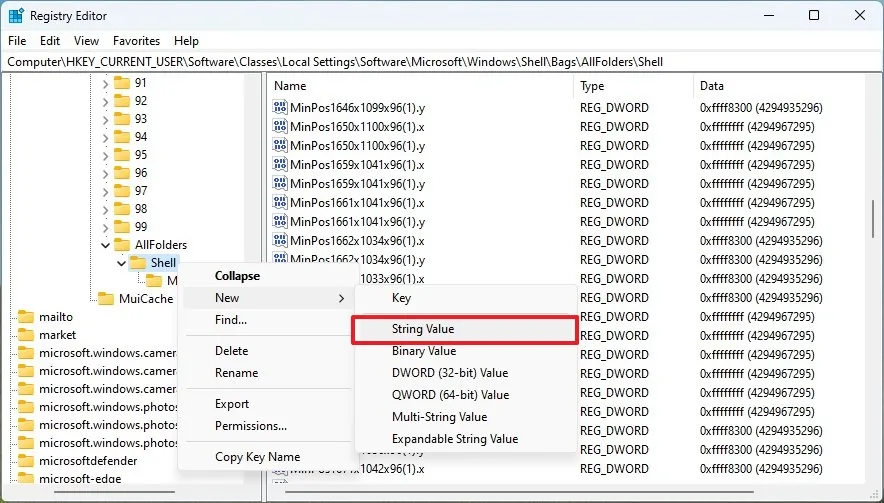
Task: Click the folder icon of key 96
Action: 122,173
